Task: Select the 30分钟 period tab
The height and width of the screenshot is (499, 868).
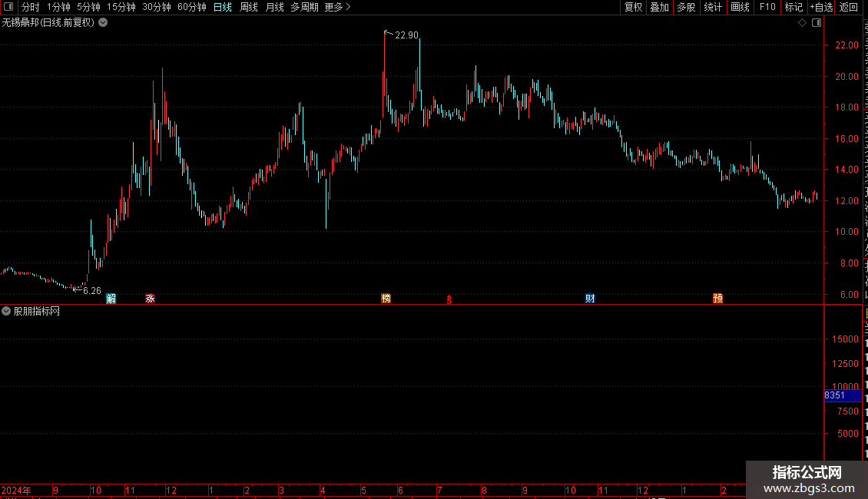Action: coord(157,7)
